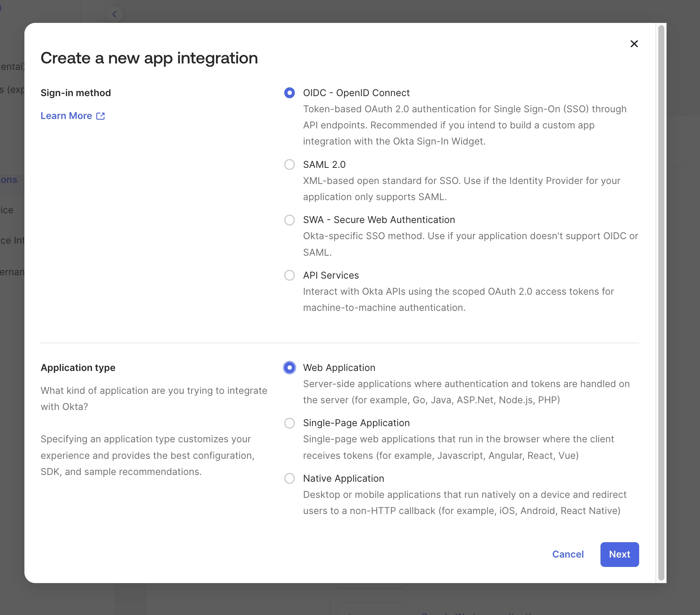Pick the API Services radio button

pyautogui.click(x=290, y=275)
